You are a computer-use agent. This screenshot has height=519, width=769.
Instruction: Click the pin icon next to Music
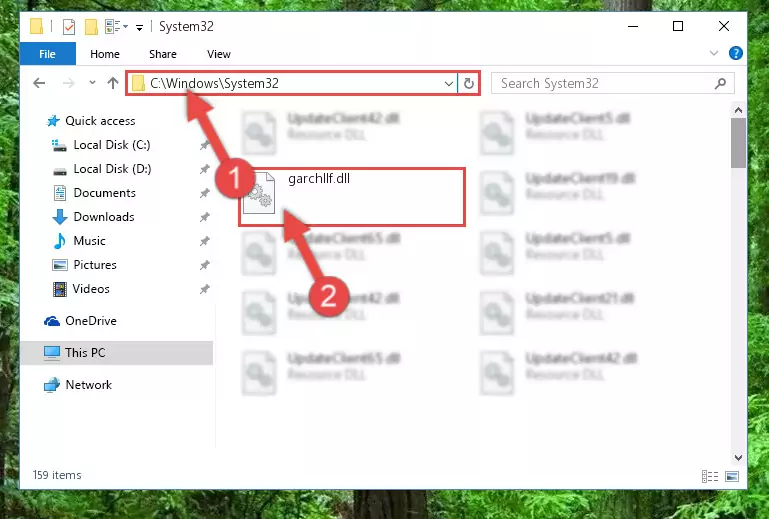pyautogui.click(x=205, y=241)
